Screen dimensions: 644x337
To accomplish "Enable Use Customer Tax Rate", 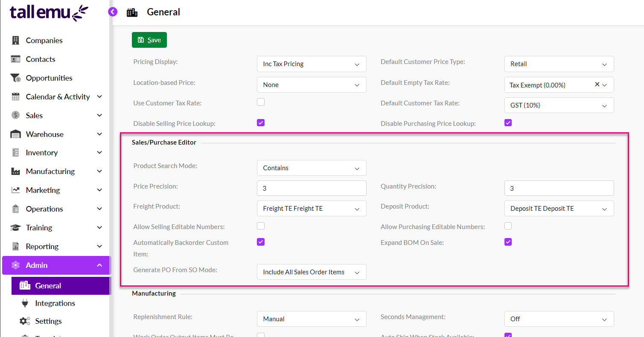I will pos(260,102).
